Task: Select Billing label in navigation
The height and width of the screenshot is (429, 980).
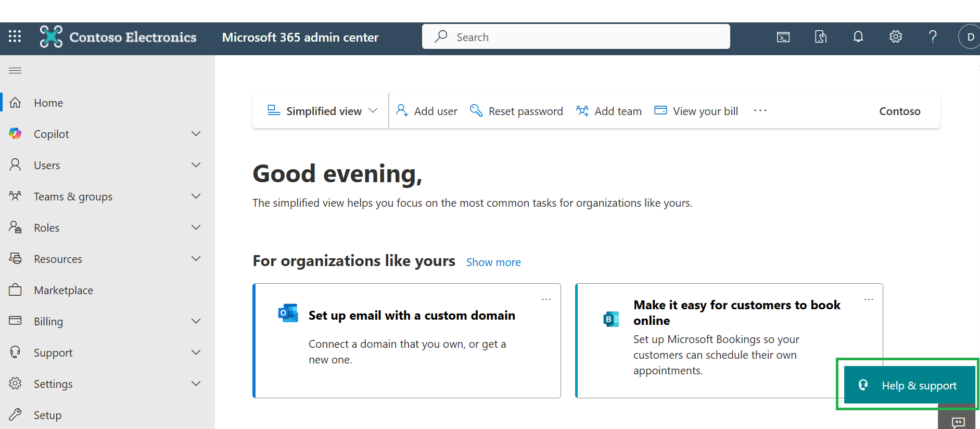Action: click(x=48, y=321)
